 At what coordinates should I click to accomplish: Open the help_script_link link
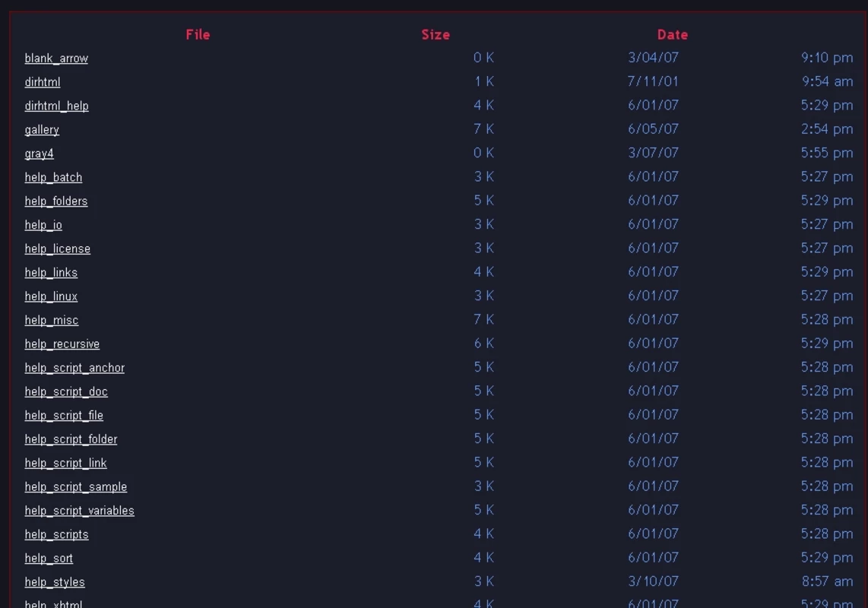(66, 463)
